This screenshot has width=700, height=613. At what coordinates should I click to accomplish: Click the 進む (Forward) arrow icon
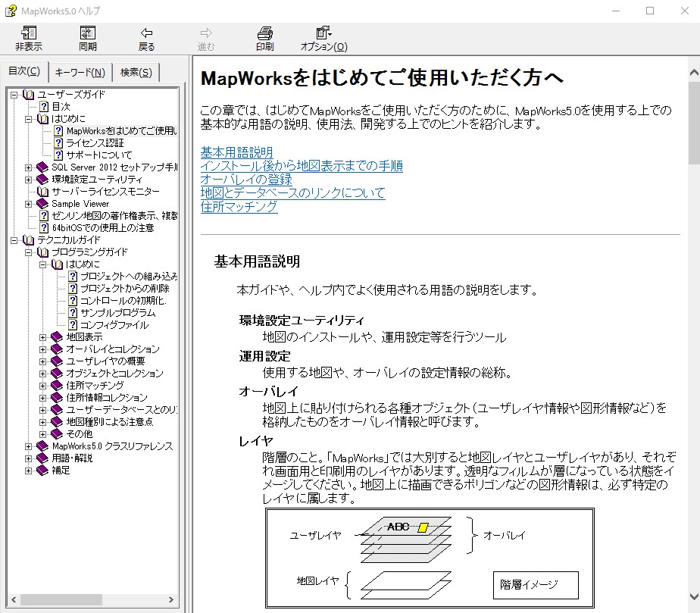click(x=206, y=33)
